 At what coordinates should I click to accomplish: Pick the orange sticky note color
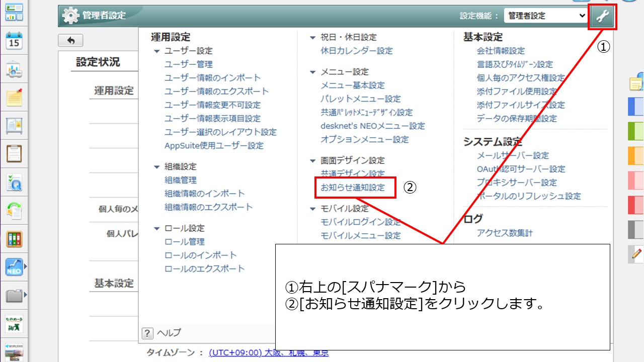click(636, 156)
